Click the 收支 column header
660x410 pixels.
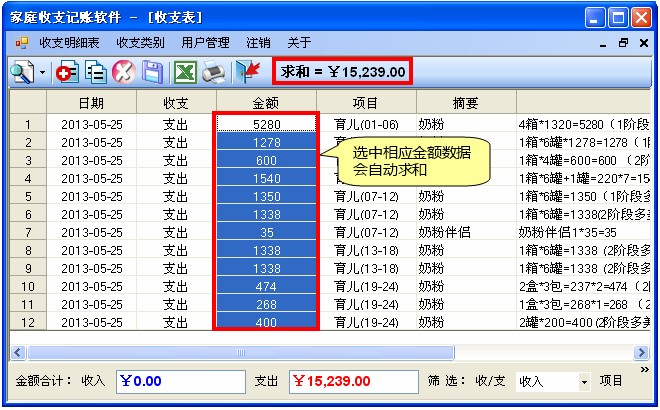pyautogui.click(x=176, y=102)
